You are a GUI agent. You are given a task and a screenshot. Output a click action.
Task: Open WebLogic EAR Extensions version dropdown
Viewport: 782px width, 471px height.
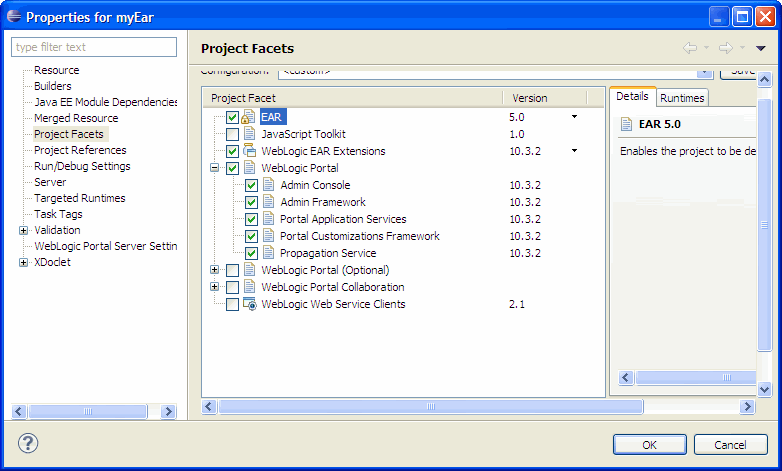pyautogui.click(x=575, y=151)
